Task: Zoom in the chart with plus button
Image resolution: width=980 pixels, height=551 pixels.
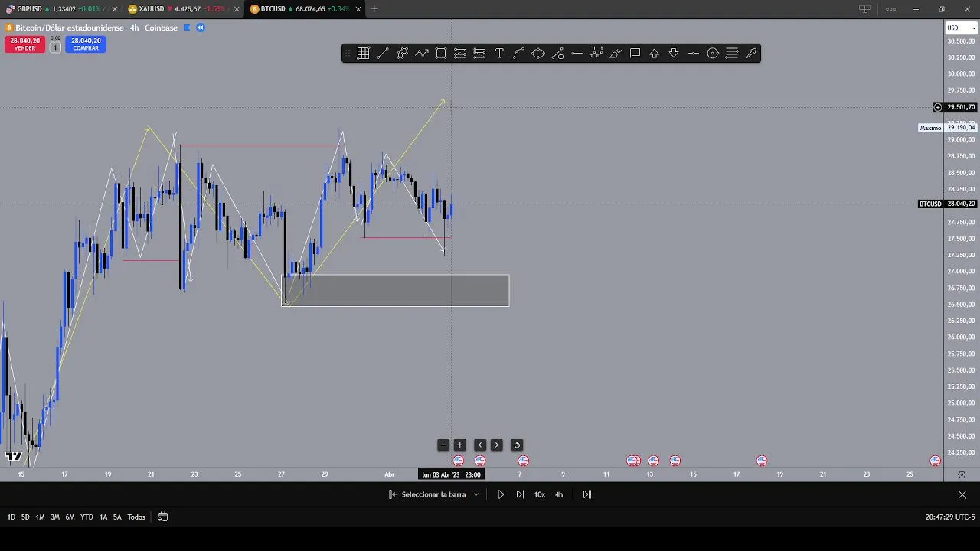Action: 460,445
